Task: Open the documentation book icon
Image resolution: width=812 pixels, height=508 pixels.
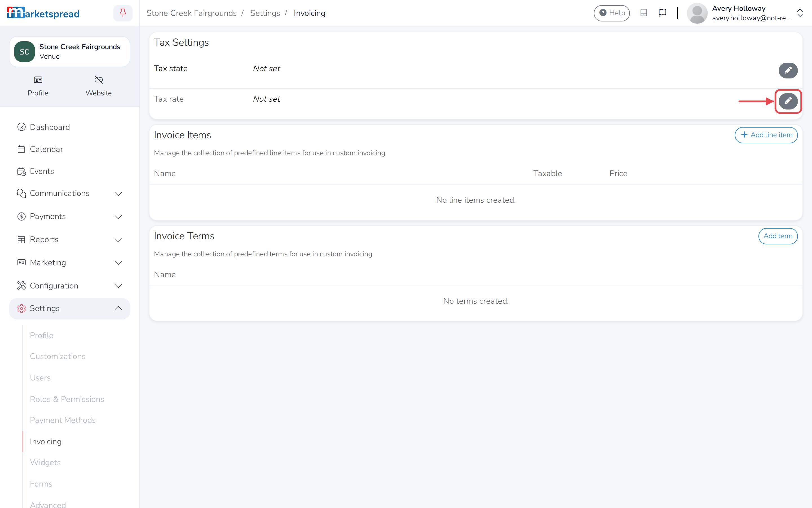Action: 643,13
